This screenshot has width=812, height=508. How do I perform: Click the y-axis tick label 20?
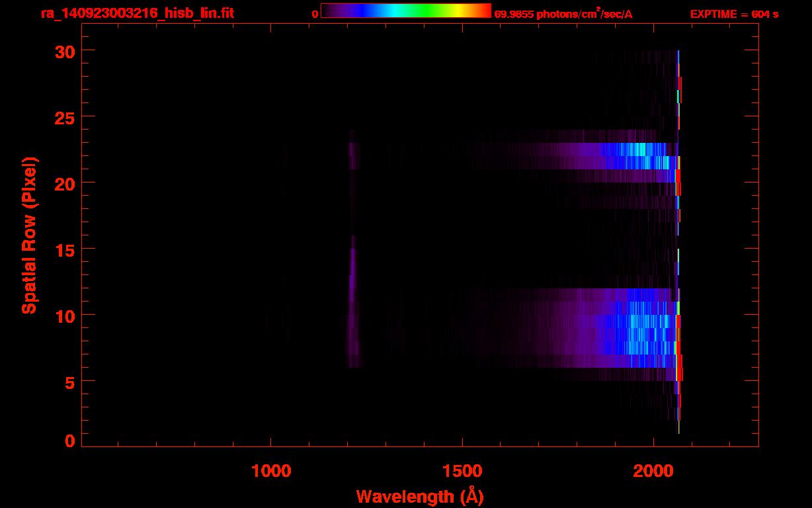(65, 183)
